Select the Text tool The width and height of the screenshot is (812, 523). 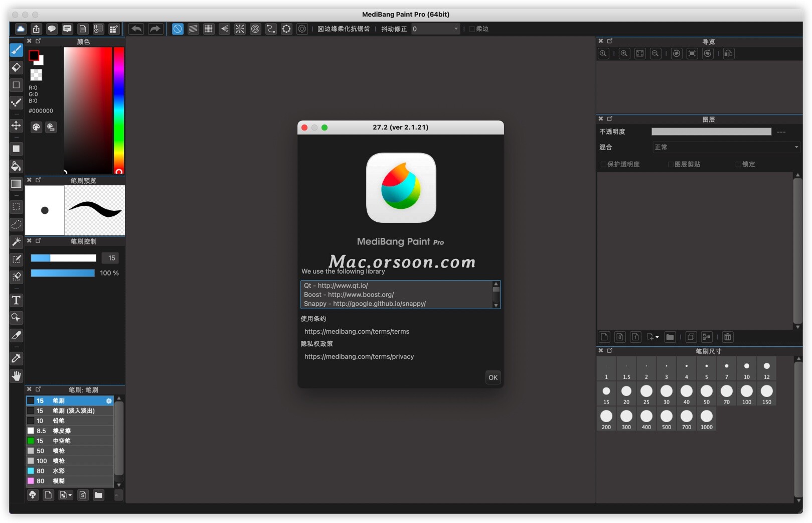16,300
